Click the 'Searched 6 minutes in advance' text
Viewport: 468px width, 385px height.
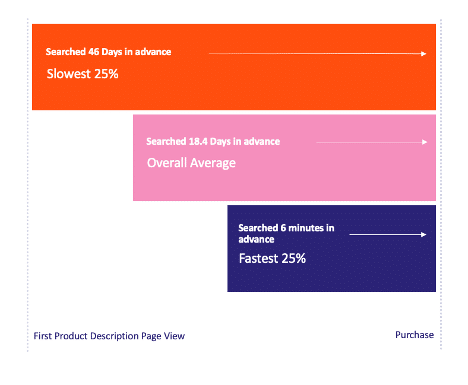tap(286, 233)
